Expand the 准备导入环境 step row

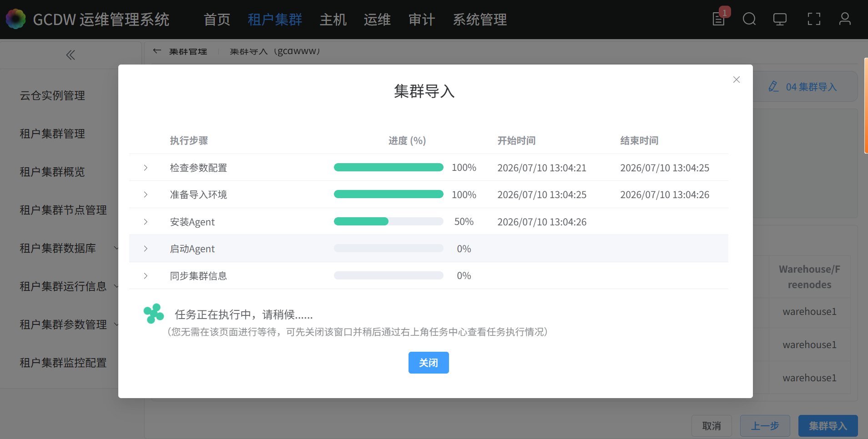(x=146, y=195)
